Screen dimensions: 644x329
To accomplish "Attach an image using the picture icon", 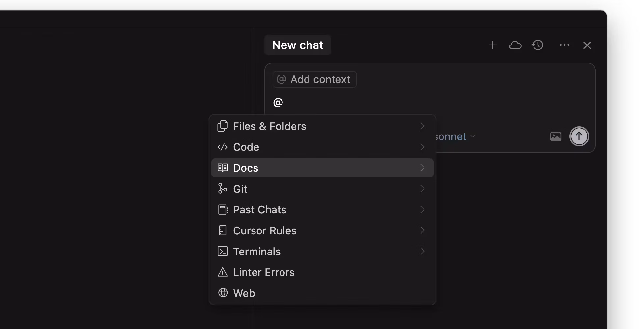I will coord(556,136).
